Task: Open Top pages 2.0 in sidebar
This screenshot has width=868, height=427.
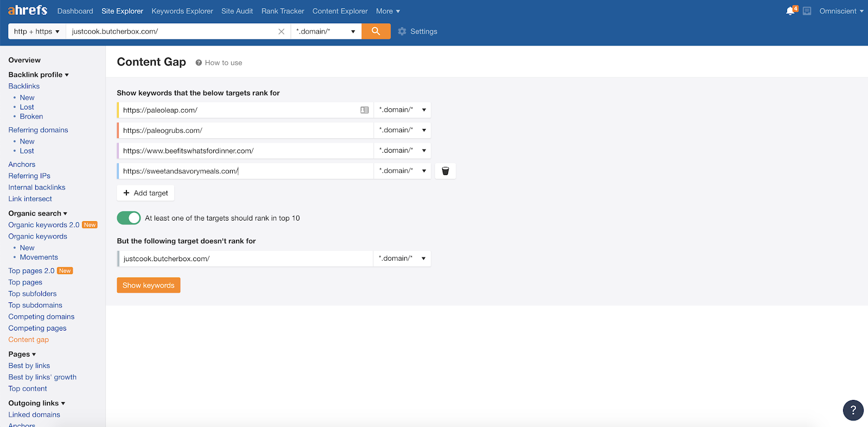Action: pyautogui.click(x=31, y=271)
